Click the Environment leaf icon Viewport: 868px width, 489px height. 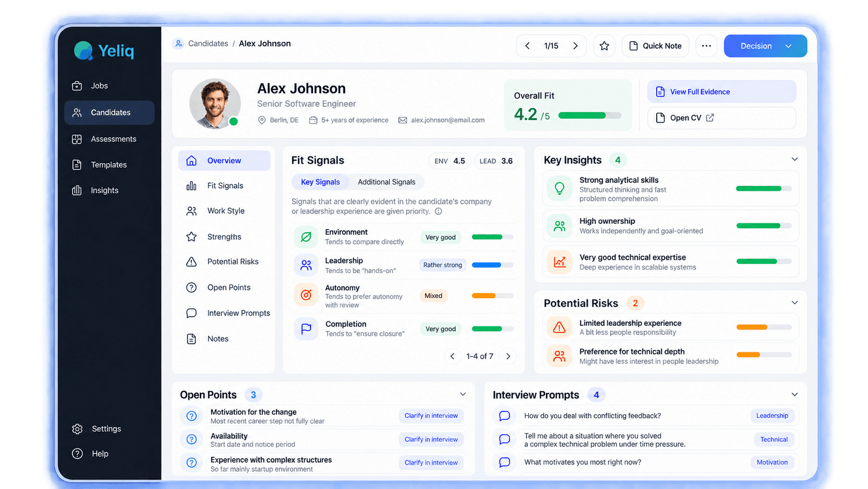tap(306, 237)
